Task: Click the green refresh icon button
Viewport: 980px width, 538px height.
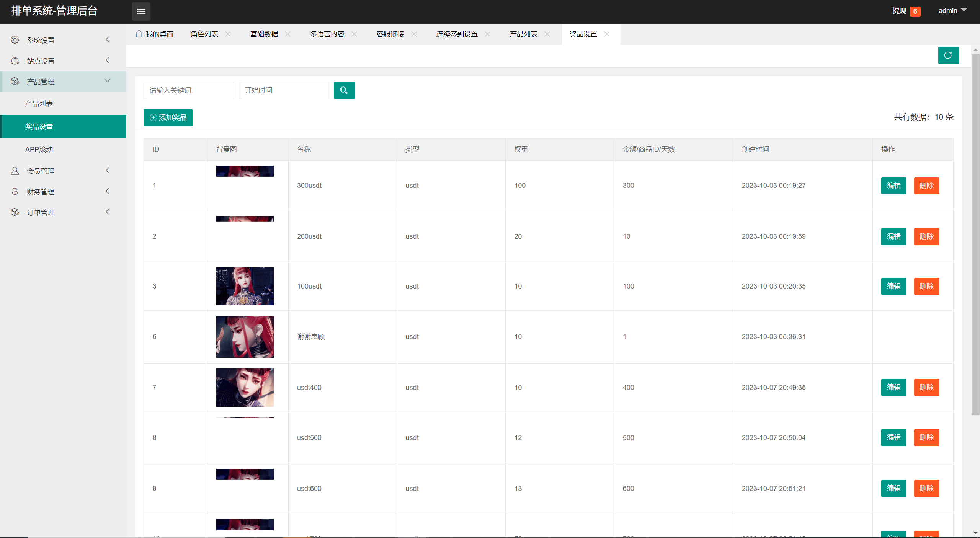Action: pyautogui.click(x=948, y=55)
